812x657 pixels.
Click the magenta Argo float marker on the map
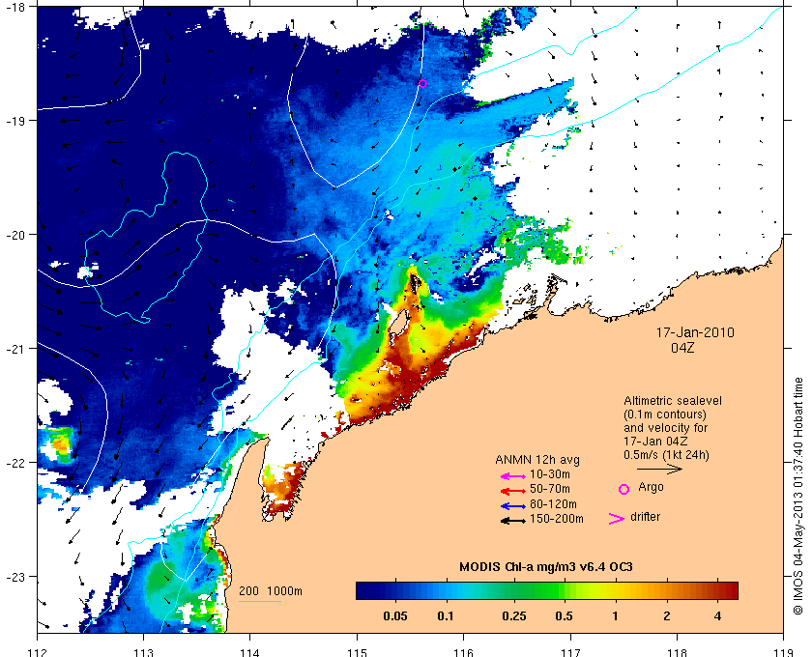coord(422,83)
